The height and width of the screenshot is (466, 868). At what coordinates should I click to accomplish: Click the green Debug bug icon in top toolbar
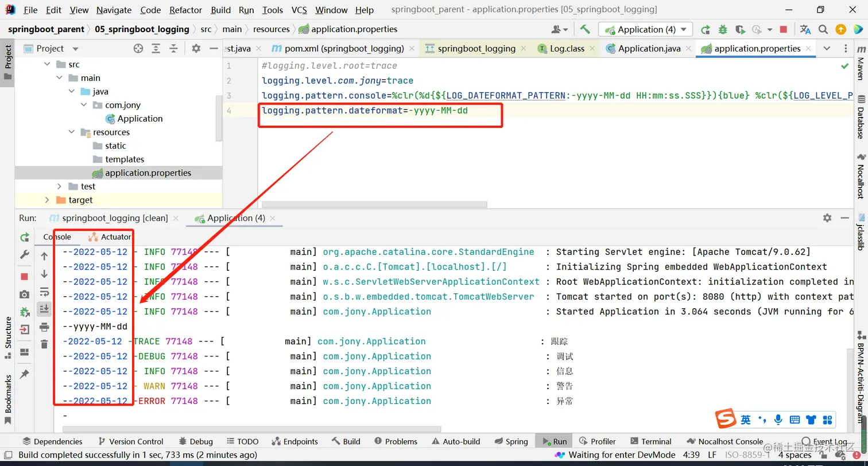point(723,29)
